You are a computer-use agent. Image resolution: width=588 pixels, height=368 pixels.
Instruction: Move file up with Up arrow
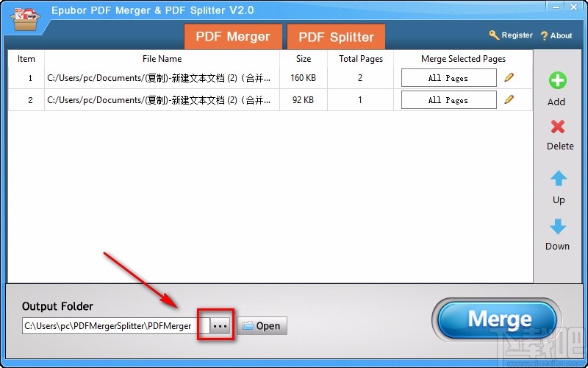[x=559, y=178]
